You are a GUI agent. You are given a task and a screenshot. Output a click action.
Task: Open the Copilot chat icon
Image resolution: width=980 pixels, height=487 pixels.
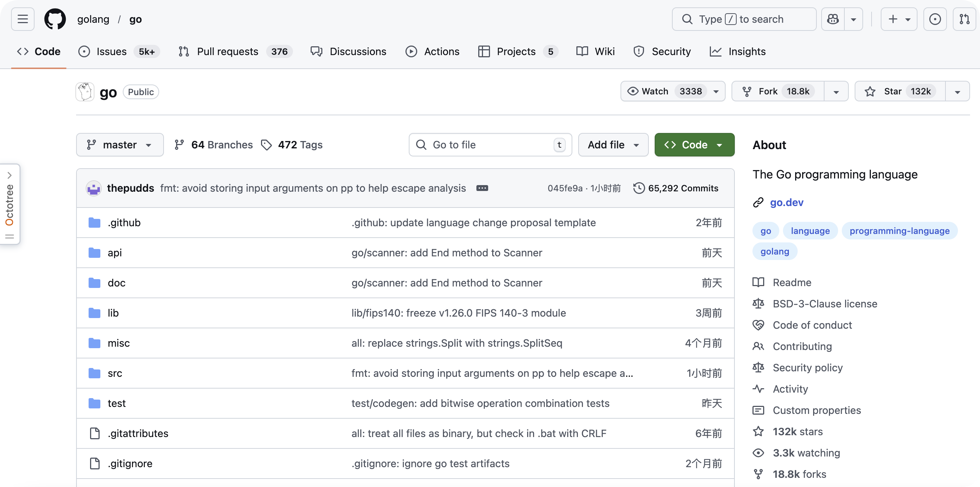[x=833, y=19]
